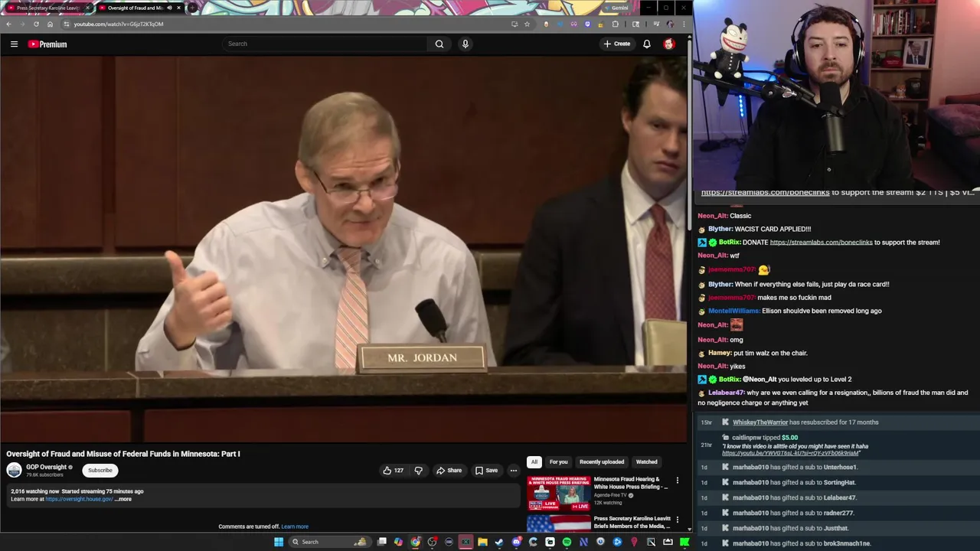Click the YouTube search magnifier button
Image resolution: width=980 pixels, height=551 pixels.
pos(439,44)
